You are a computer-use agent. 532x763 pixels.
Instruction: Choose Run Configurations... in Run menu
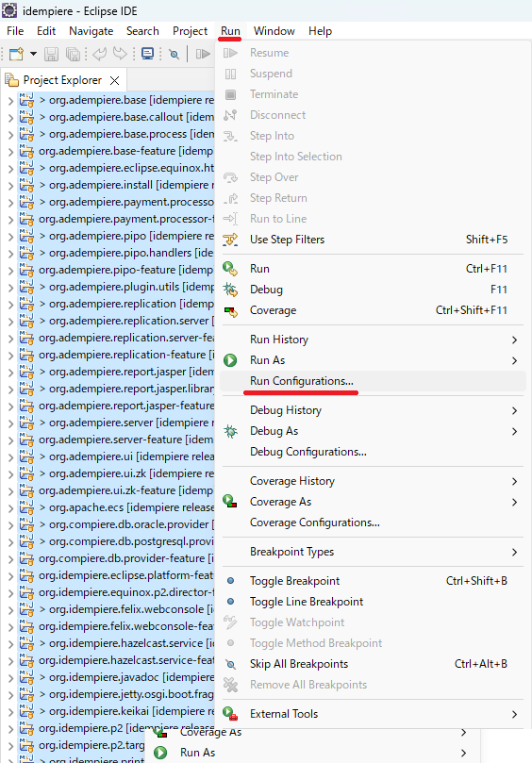[374, 381]
